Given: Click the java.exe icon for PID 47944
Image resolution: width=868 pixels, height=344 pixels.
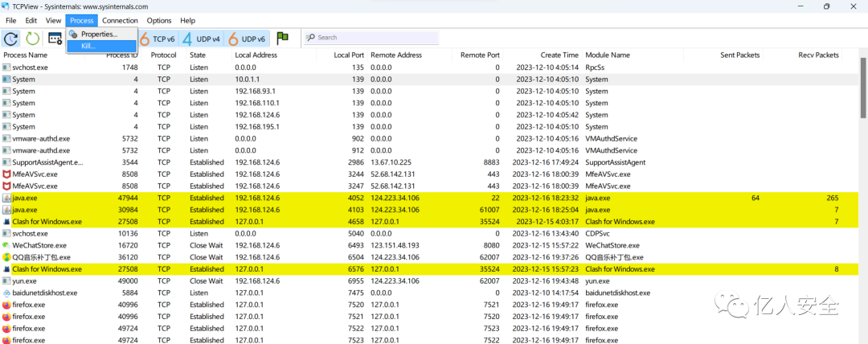Looking at the screenshot, I should coord(6,198).
